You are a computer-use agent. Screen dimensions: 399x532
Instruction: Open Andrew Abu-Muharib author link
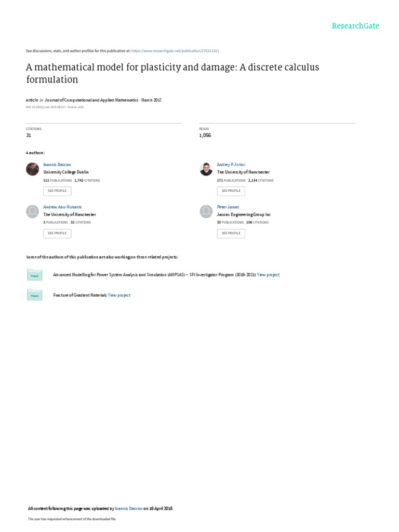tap(62, 207)
